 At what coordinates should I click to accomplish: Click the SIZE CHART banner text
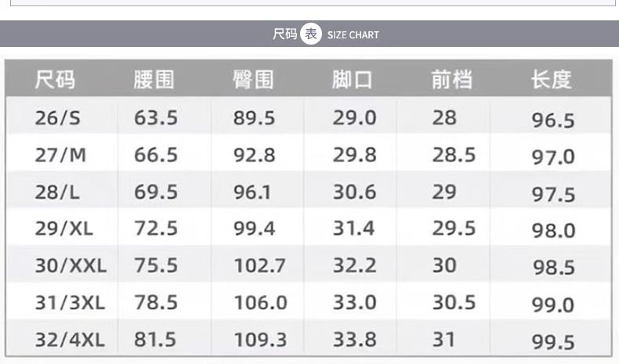click(x=353, y=35)
